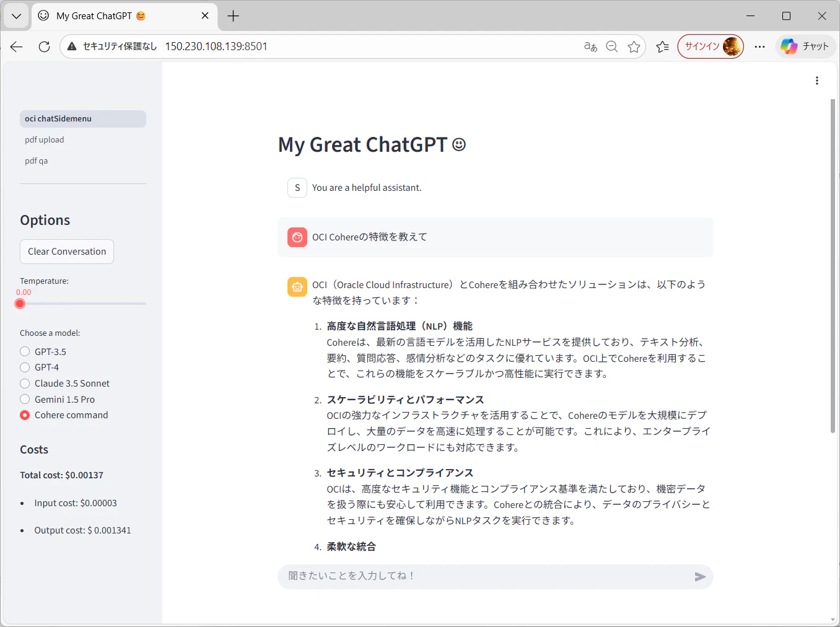
Task: Click the Costs sidebar heading
Action: (x=34, y=450)
